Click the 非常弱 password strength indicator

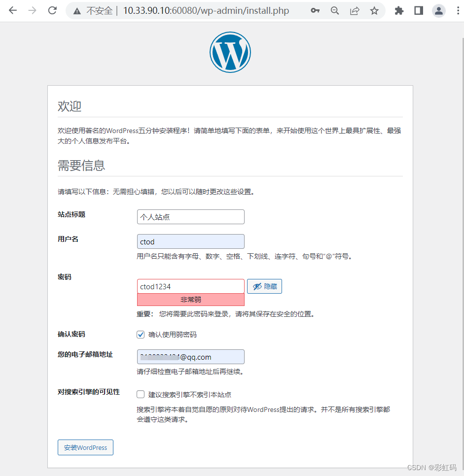pos(190,300)
